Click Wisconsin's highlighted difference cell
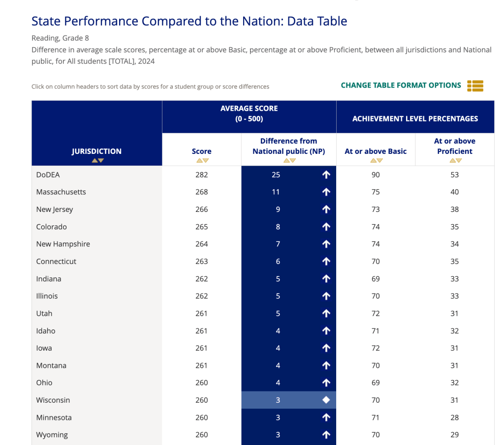 (x=279, y=400)
